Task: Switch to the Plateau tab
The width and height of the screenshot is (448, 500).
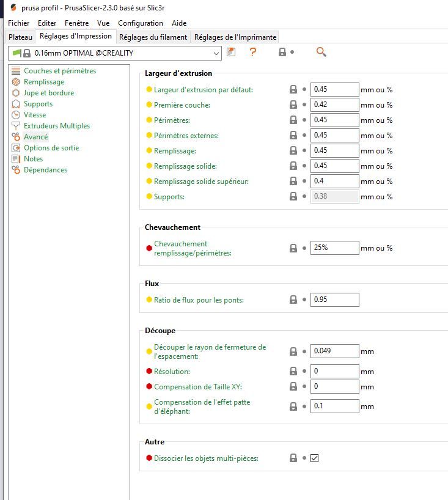Action: [20, 37]
